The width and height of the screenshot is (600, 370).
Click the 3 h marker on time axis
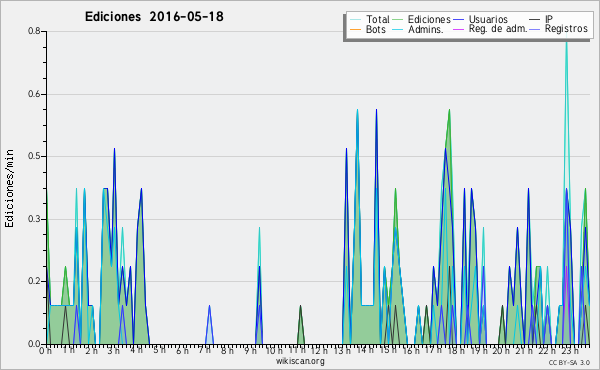click(114, 351)
